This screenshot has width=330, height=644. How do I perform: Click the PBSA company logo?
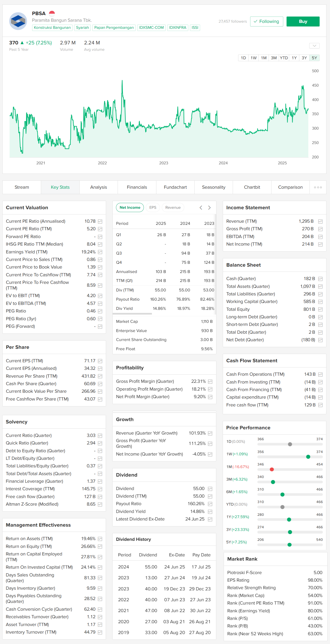18,21
